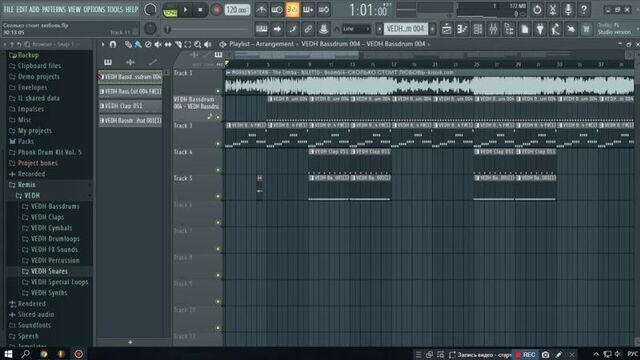640x360 pixels.
Task: Mute Track 3 using its green dot
Action: click(x=218, y=144)
